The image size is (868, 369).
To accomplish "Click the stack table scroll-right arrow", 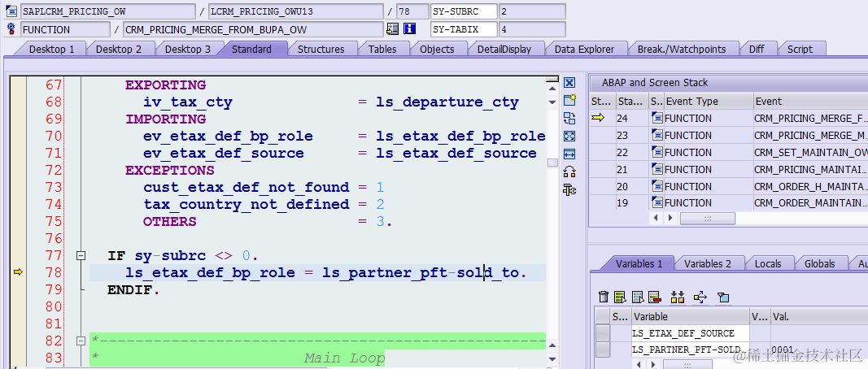I will 670,218.
